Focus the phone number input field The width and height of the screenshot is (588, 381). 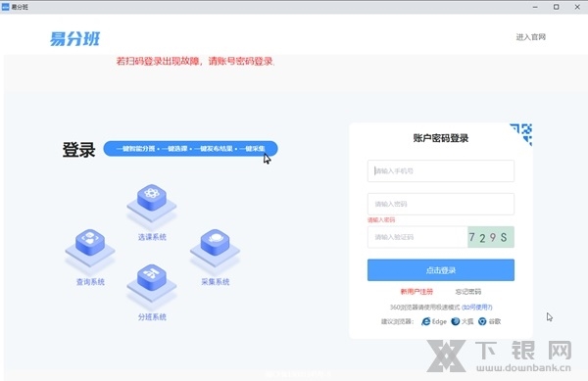coord(441,170)
